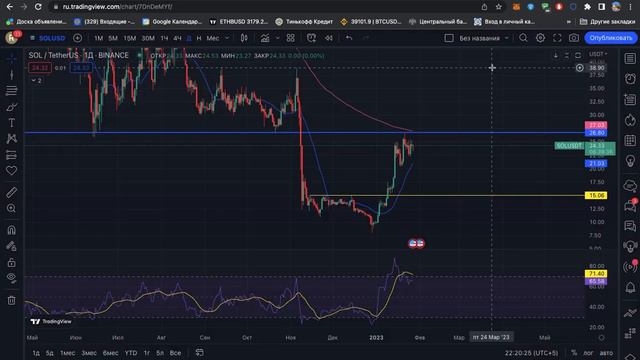640x360 pixels.
Task: Open indicator templates grid icon
Action: pyautogui.click(x=291, y=38)
